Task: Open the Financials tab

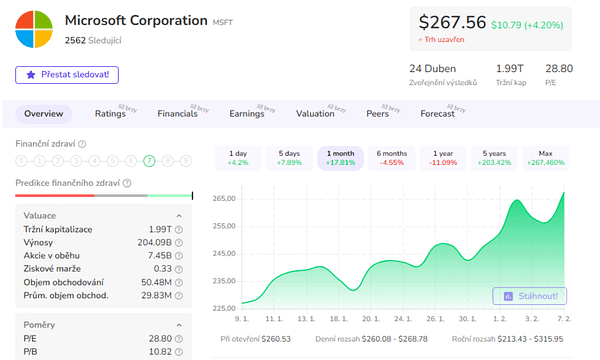Action: pyautogui.click(x=178, y=114)
